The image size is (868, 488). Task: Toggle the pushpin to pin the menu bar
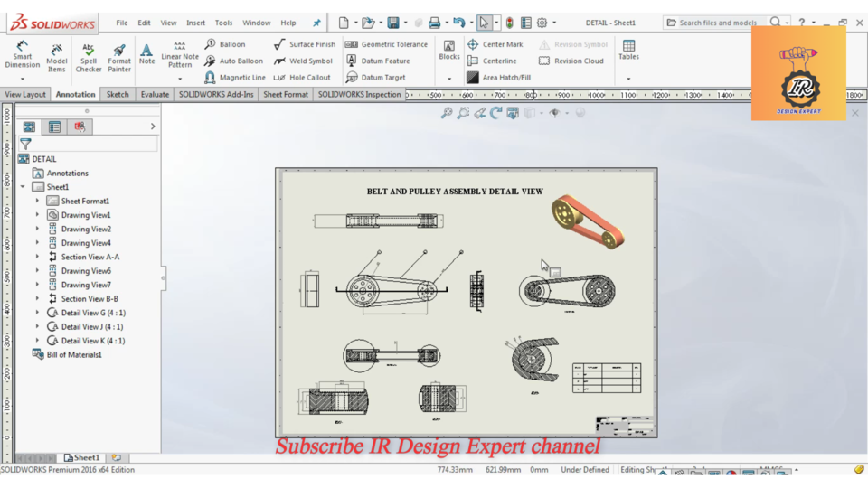pos(316,23)
